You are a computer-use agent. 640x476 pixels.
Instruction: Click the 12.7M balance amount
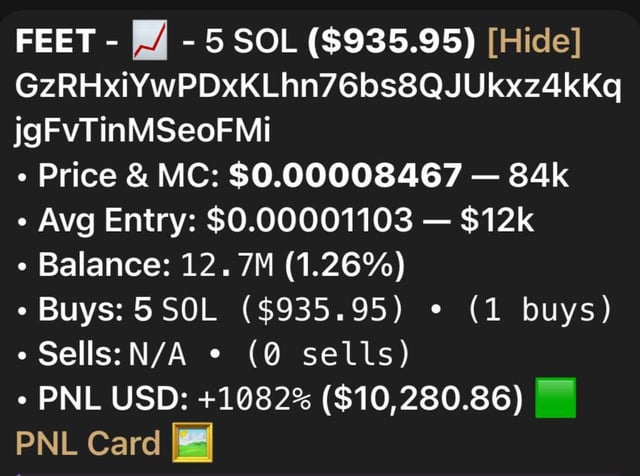coord(227,266)
